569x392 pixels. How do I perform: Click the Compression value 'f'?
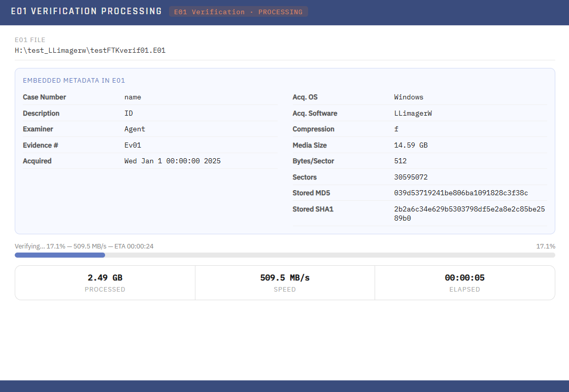(x=396, y=129)
